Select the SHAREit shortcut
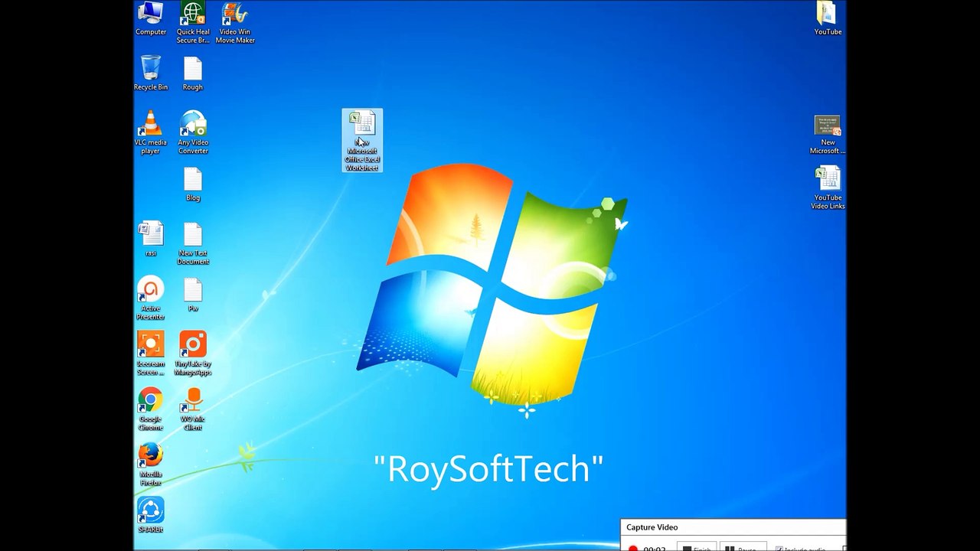980x551 pixels. pos(151,516)
